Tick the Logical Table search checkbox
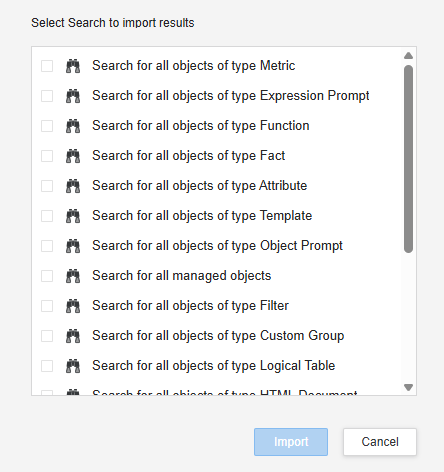Screen dimensions: 444x472 (x=47, y=366)
